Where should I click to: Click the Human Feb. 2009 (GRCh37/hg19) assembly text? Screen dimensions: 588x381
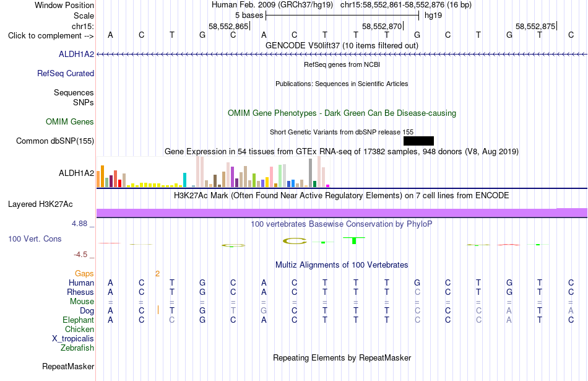click(272, 5)
